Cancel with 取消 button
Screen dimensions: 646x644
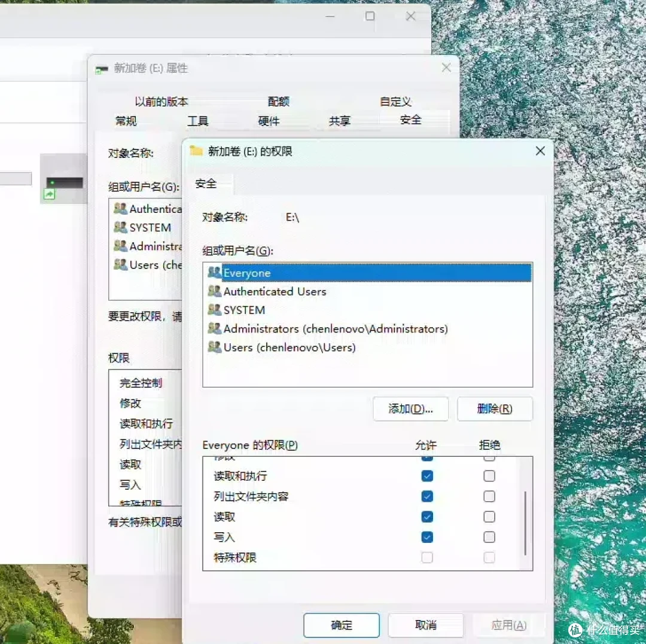pos(426,625)
